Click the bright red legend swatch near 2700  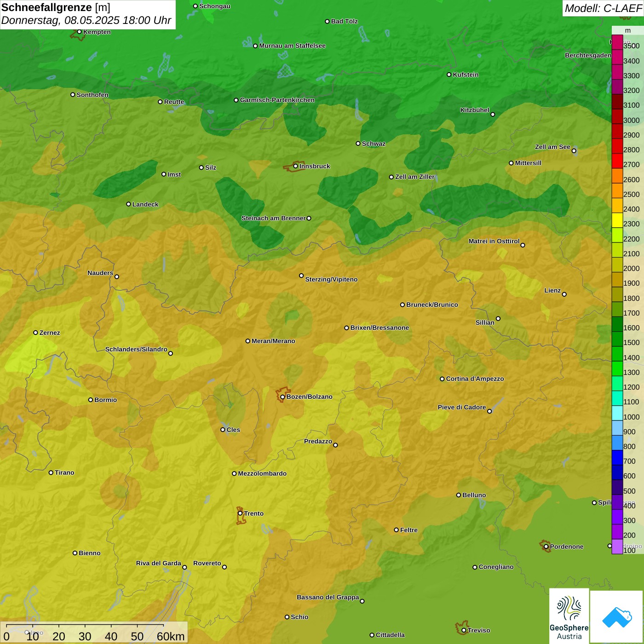tap(617, 161)
